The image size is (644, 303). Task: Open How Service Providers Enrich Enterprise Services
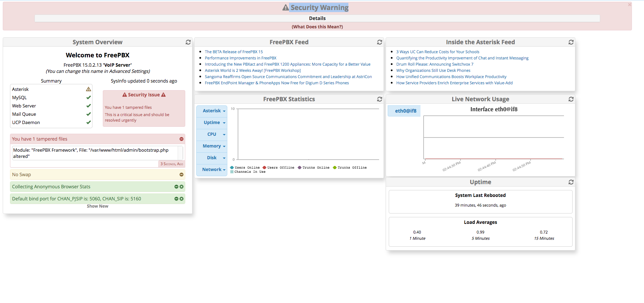click(x=454, y=83)
